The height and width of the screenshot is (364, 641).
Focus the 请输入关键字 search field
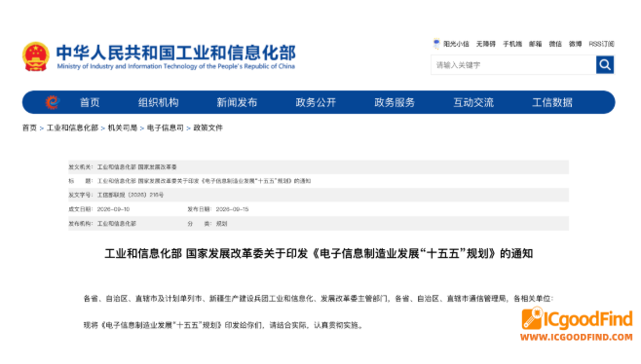point(513,65)
